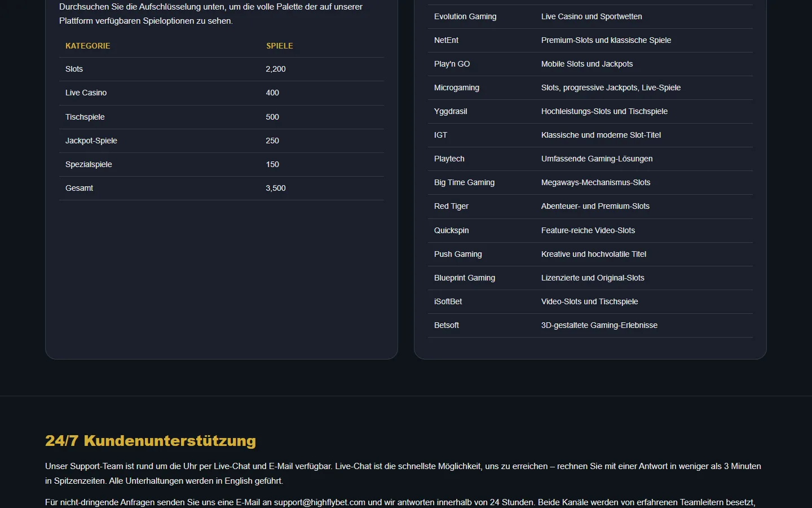Click 'Kreative und hochvolatile Titel' description
This screenshot has width=812, height=508.
coord(594,254)
